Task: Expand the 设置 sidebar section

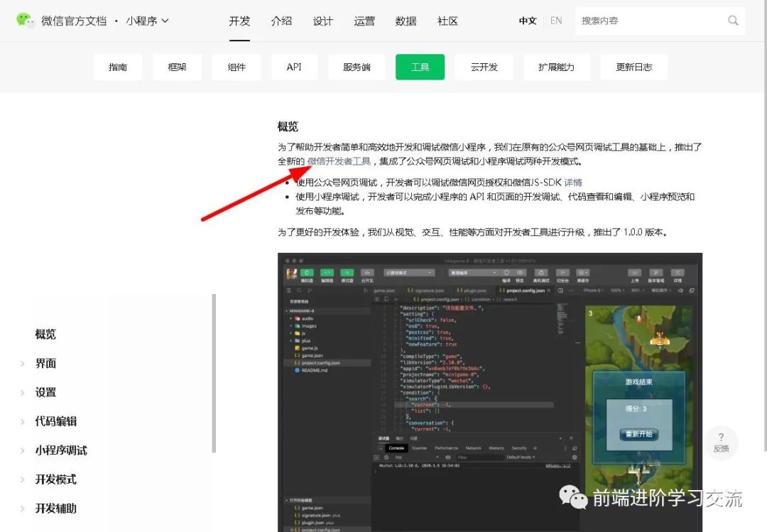Action: coord(45,393)
